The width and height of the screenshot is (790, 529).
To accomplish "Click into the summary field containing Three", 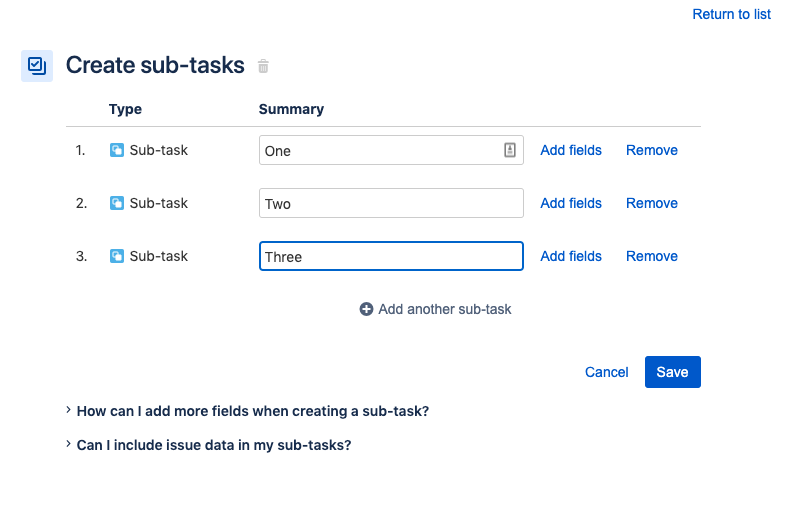I will [390, 256].
